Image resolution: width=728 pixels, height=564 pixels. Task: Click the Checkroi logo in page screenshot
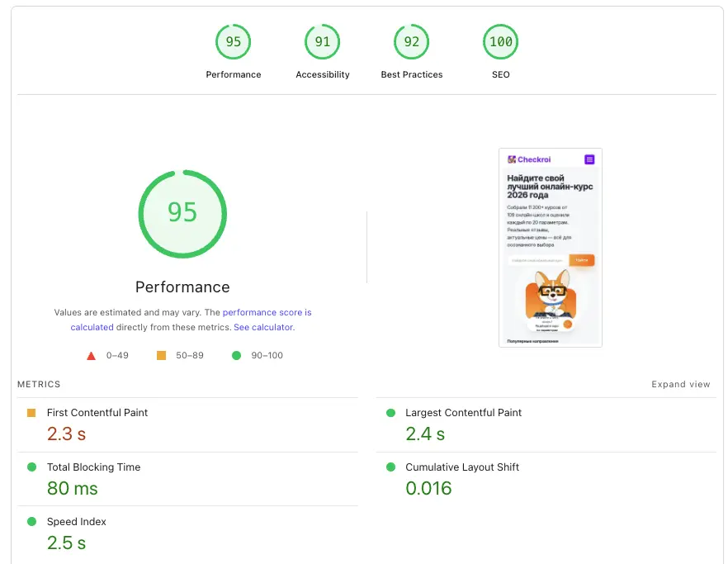click(x=529, y=159)
